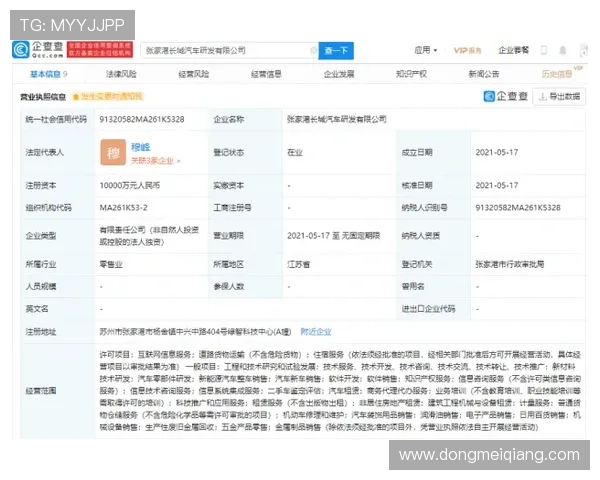Viewport: 600px width, 480px height.
Task: Select the 企业发展 tab
Action: [339, 74]
